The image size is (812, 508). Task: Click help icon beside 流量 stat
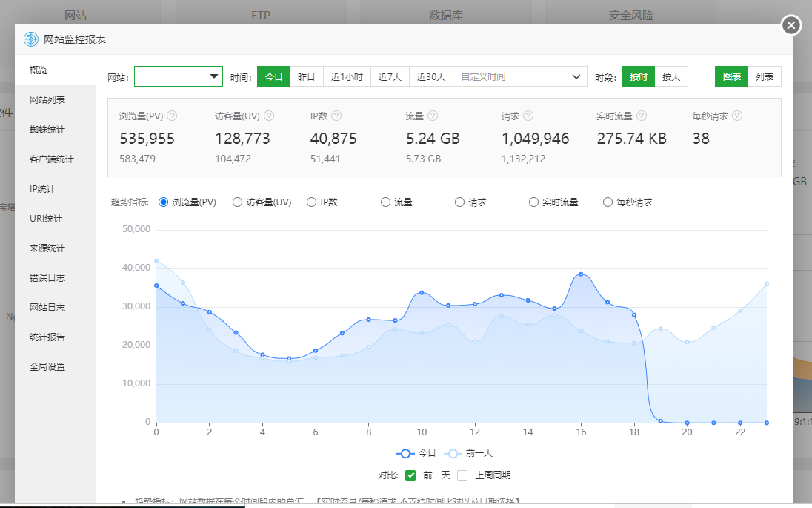433,116
